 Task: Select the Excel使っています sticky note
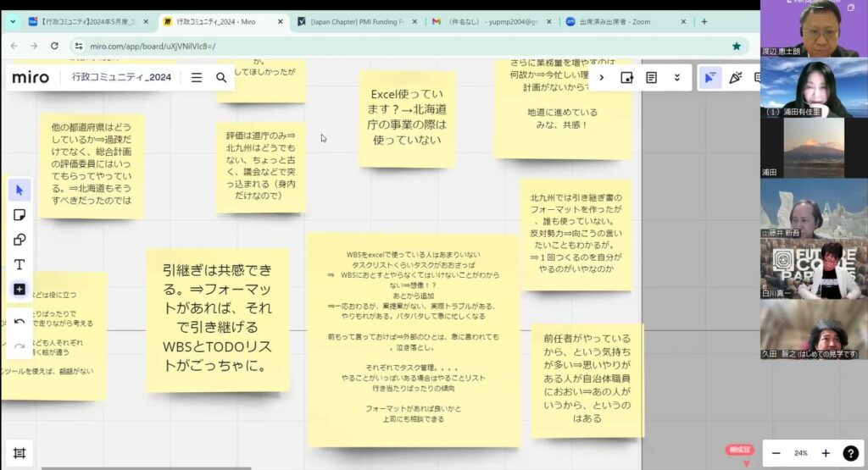pos(407,119)
